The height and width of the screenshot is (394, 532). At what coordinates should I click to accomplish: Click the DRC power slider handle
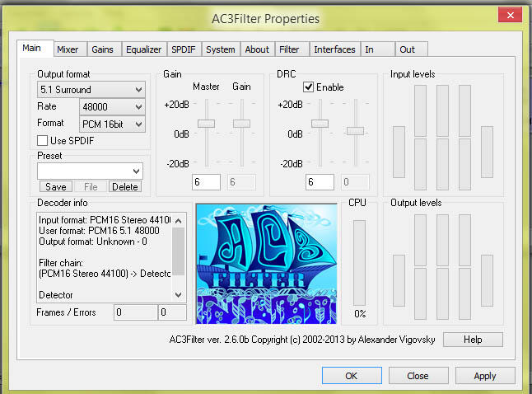(320, 124)
